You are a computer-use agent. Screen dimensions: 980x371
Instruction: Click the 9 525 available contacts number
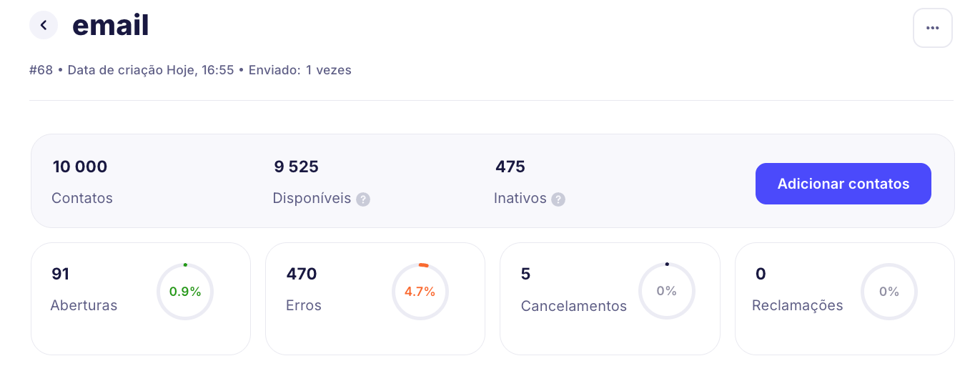pyautogui.click(x=296, y=167)
